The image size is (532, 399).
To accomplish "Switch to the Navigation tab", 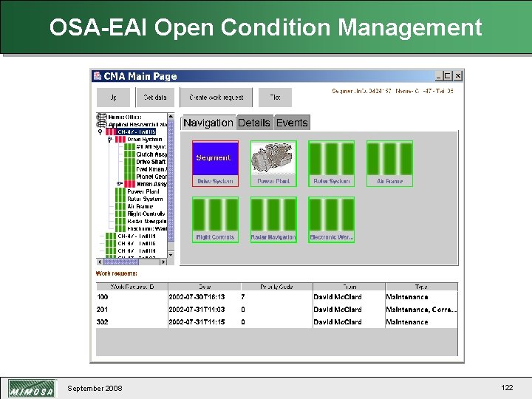I will click(208, 123).
